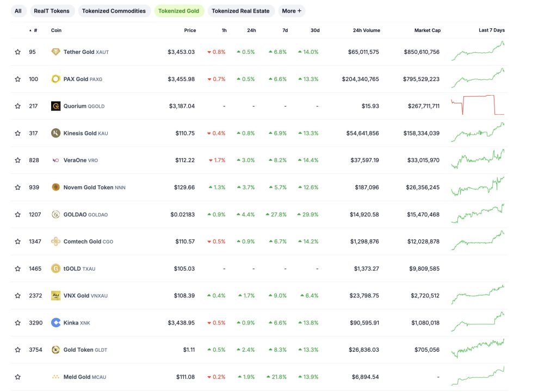Click the Kinesis Gold K logo
The height and width of the screenshot is (392, 557).
click(56, 133)
